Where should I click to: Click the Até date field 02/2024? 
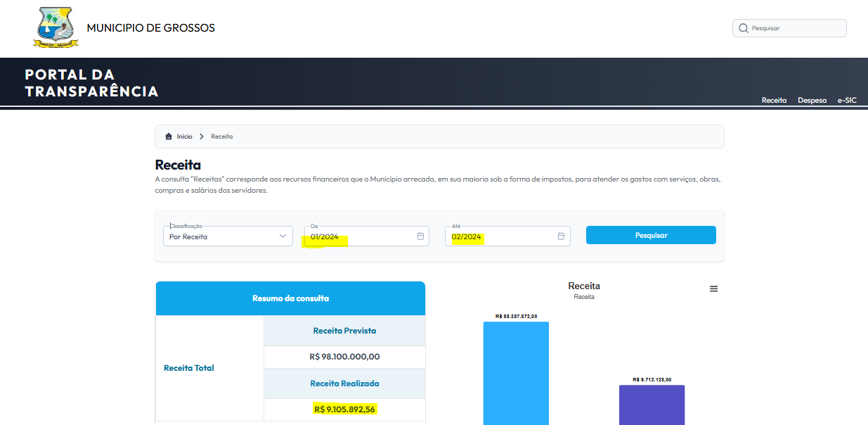coord(507,236)
